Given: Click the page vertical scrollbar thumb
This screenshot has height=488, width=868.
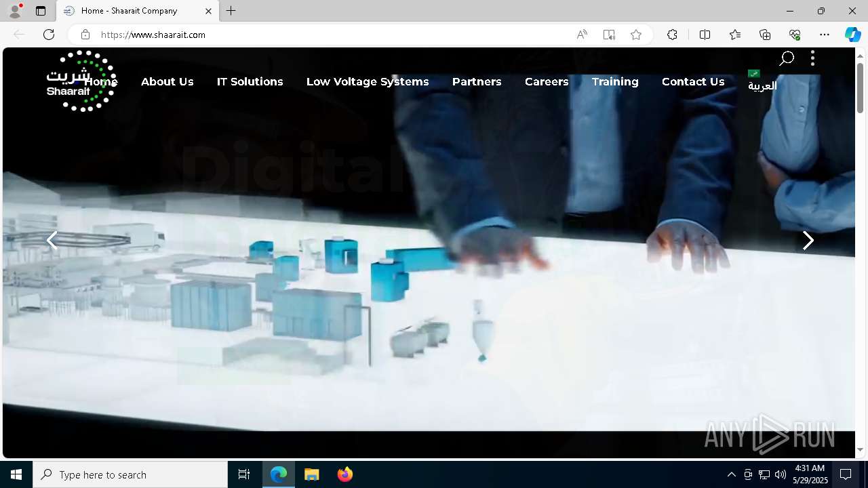Looking at the screenshot, I should pos(860,87).
